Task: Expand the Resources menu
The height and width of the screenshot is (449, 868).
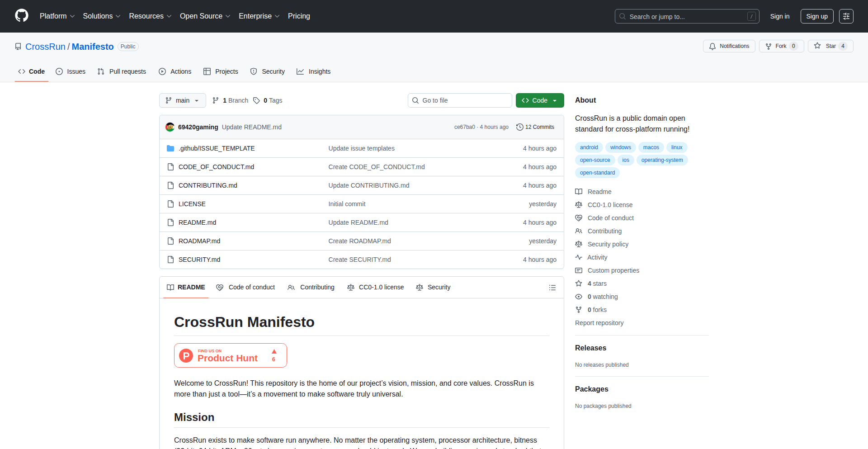Action: [x=150, y=16]
